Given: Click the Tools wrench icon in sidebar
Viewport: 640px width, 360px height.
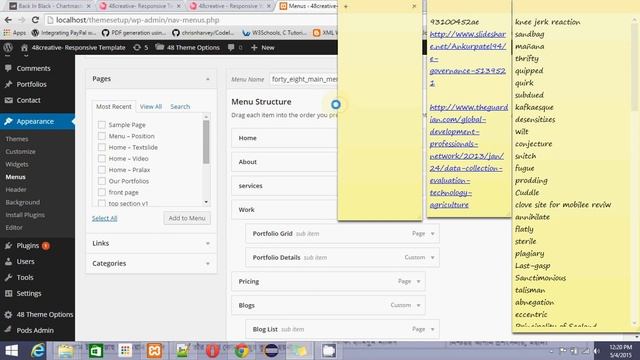Looking at the screenshot, I should [x=9, y=277].
